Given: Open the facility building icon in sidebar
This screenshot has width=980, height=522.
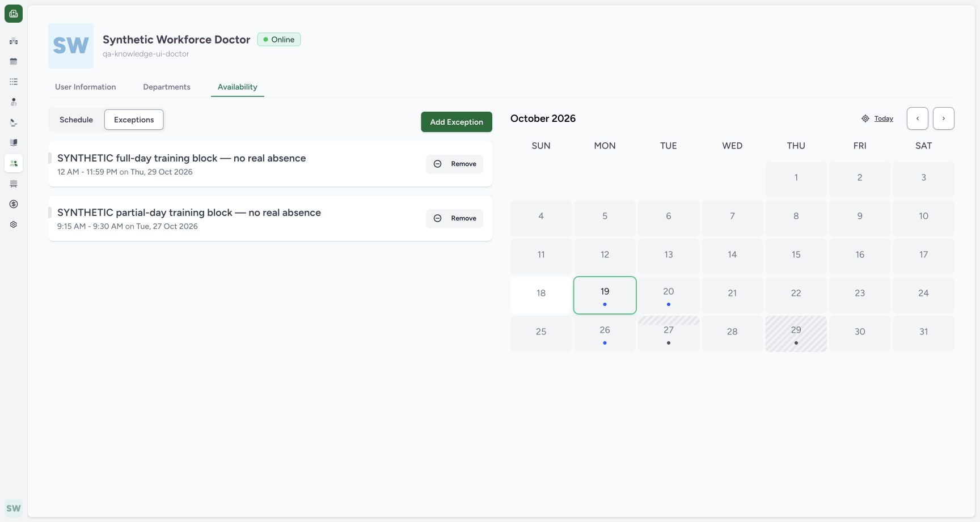Looking at the screenshot, I should point(14,41).
